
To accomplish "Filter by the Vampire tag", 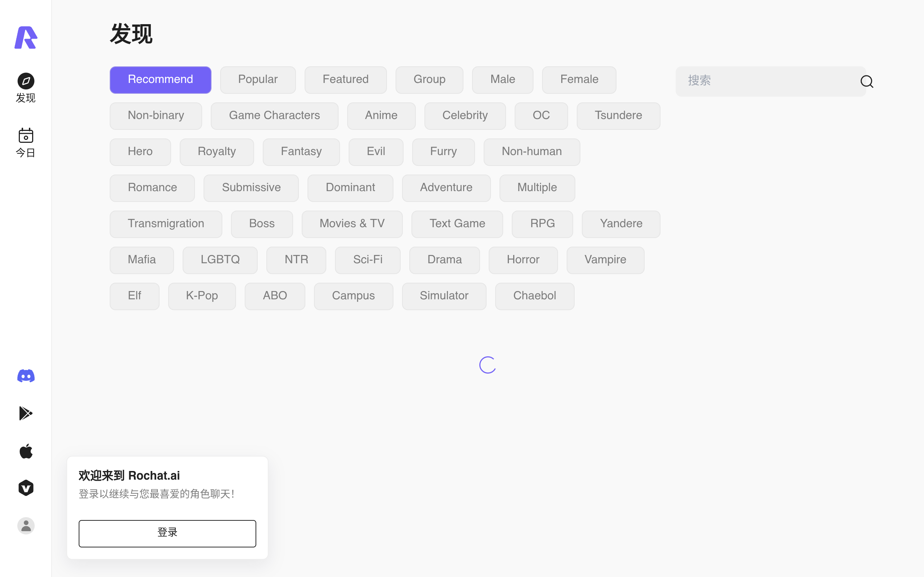I will click(605, 260).
